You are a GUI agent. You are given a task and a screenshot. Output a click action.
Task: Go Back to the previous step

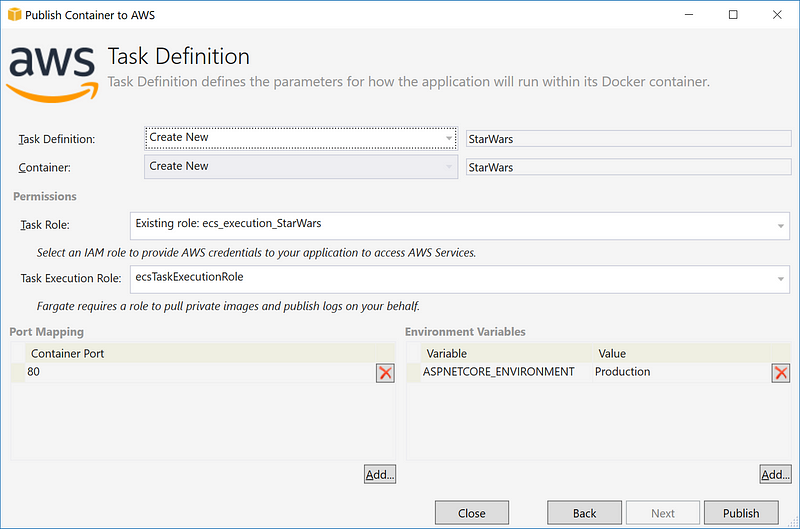[x=585, y=513]
